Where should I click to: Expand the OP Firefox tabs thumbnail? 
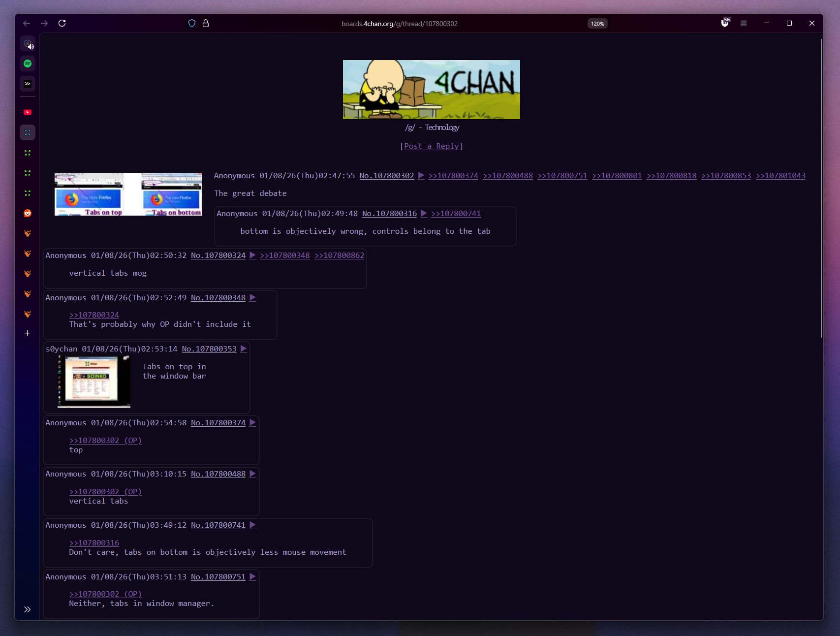pos(128,194)
